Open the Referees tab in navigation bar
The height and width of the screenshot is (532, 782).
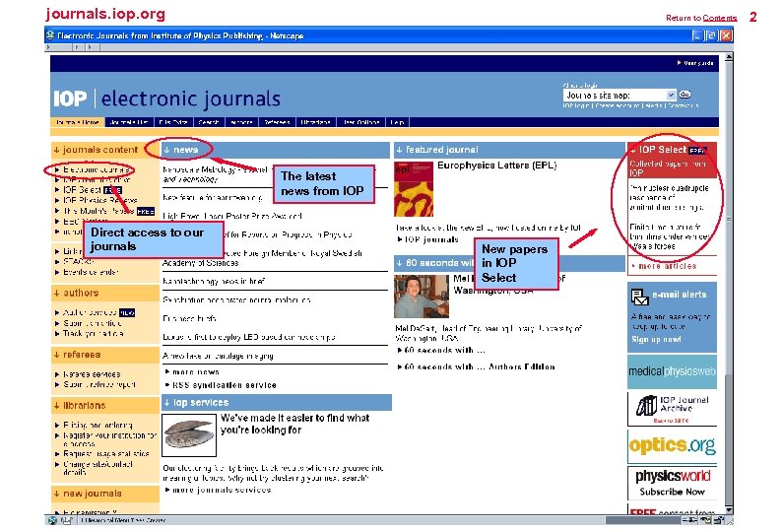pos(278,122)
